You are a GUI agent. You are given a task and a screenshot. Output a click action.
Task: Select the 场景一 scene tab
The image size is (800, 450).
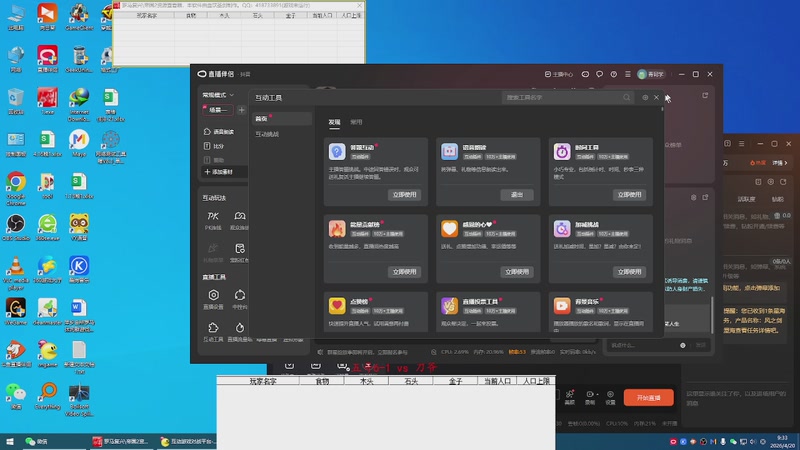218,110
